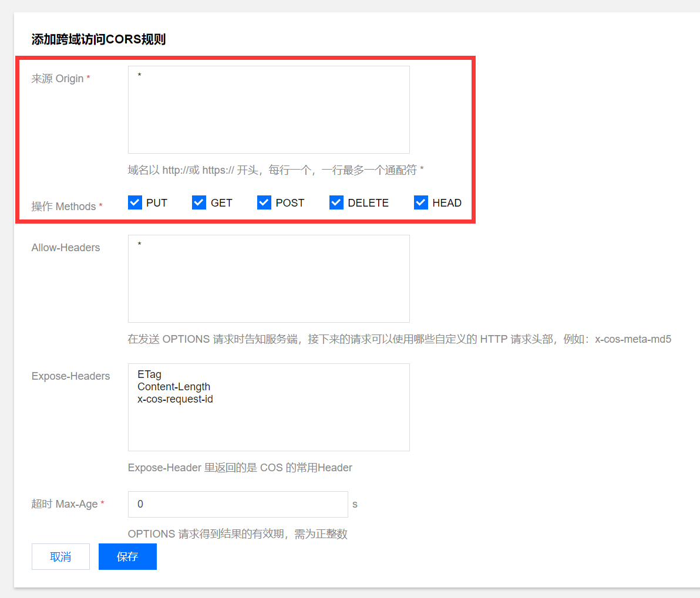This screenshot has height=598, width=700.
Task: Select the 超时 Max-Age input field
Action: click(238, 504)
